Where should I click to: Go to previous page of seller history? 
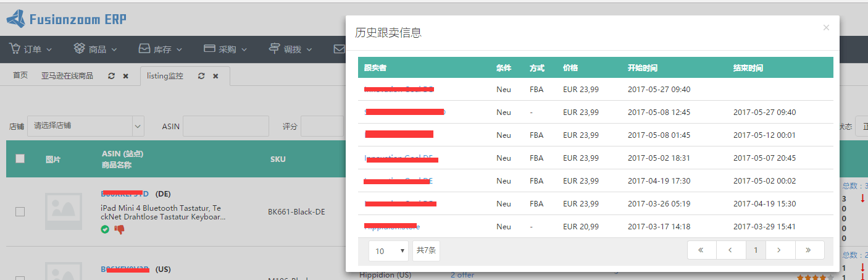point(731,250)
